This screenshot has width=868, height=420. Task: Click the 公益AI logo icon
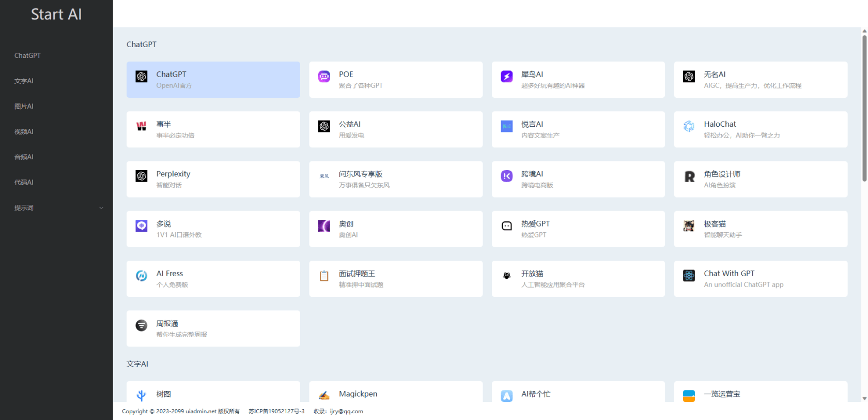click(324, 126)
